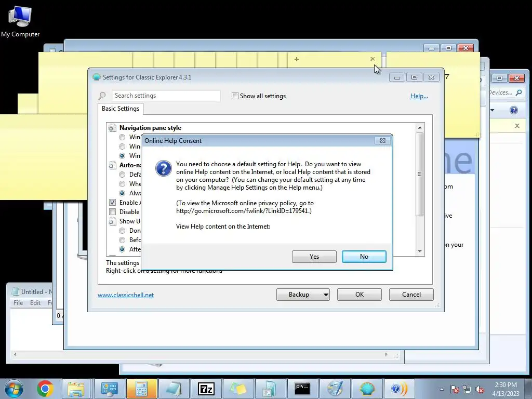
Task: Switch to the Control Panel taskbar item
Action: [x=109, y=389]
